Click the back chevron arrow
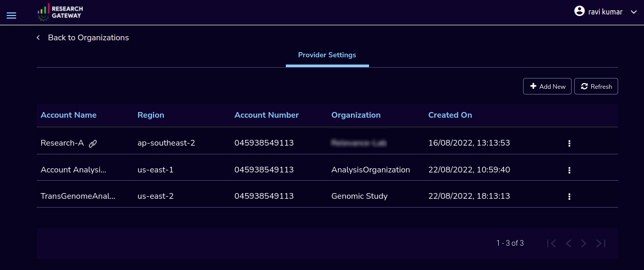Image resolution: width=644 pixels, height=270 pixels. tap(38, 38)
